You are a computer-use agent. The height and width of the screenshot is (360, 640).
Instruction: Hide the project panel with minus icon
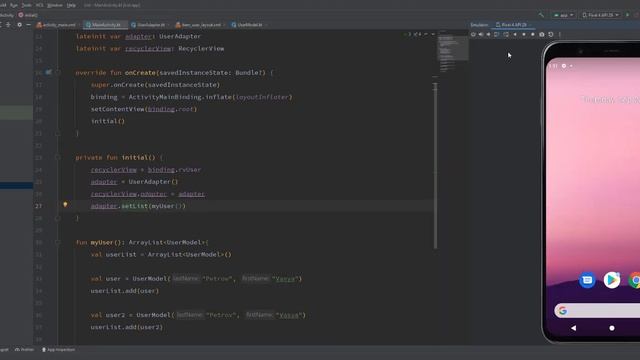[x=28, y=25]
